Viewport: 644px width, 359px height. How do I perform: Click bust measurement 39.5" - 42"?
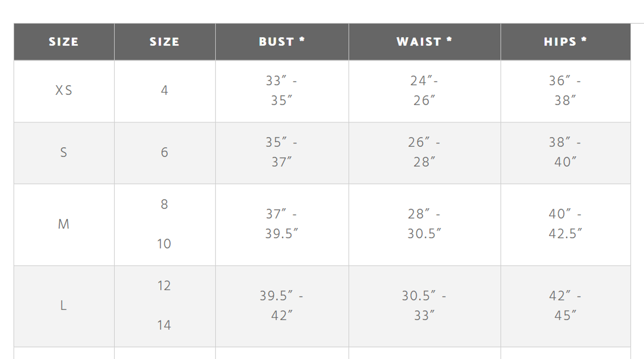click(x=282, y=306)
